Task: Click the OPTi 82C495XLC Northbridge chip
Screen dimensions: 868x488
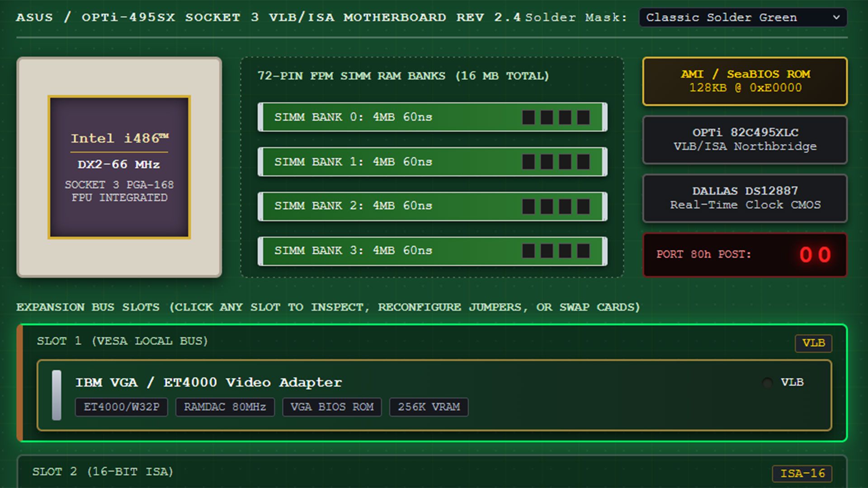Action: 745,140
